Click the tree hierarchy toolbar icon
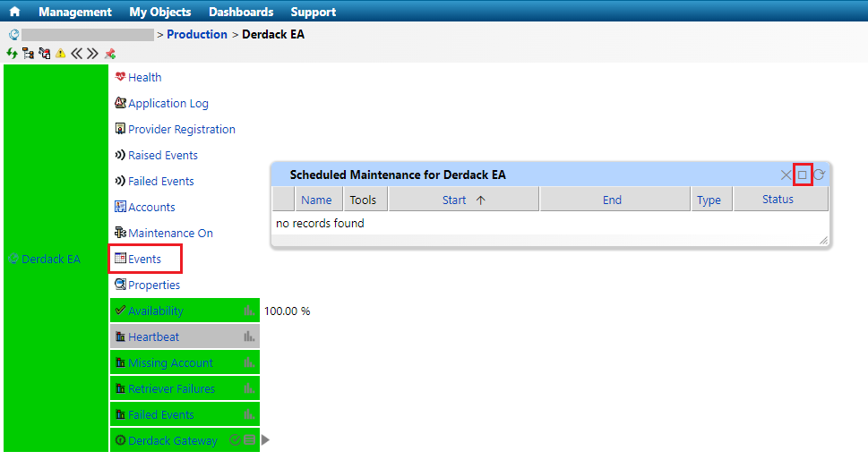The height and width of the screenshot is (460, 868). pyautogui.click(x=28, y=54)
